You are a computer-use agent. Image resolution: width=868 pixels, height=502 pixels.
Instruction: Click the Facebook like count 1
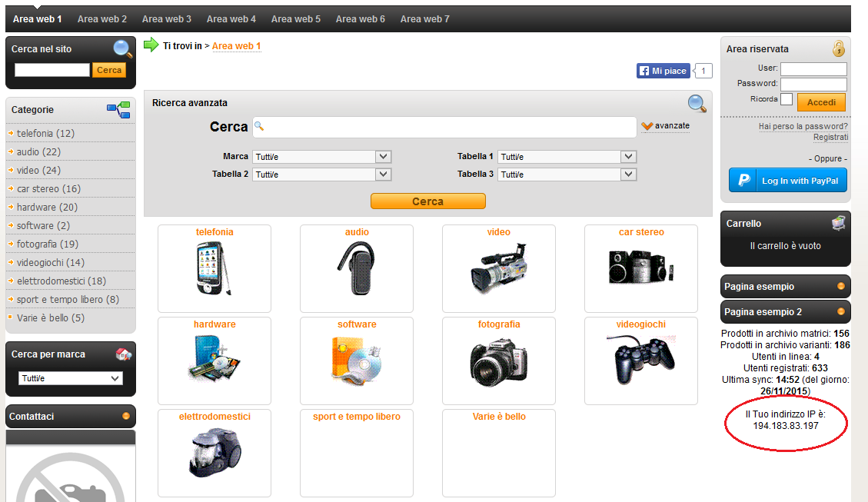(703, 71)
